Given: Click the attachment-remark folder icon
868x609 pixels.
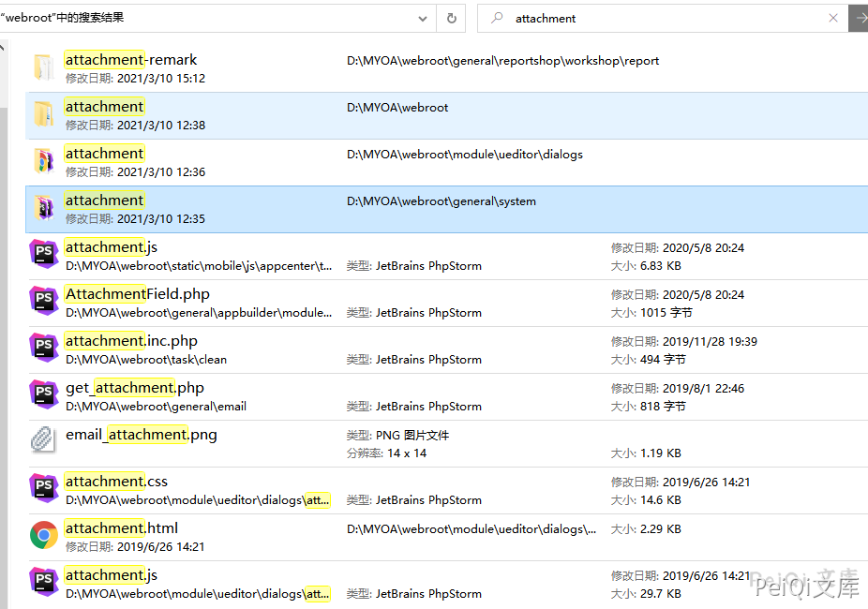Looking at the screenshot, I should coord(44,68).
